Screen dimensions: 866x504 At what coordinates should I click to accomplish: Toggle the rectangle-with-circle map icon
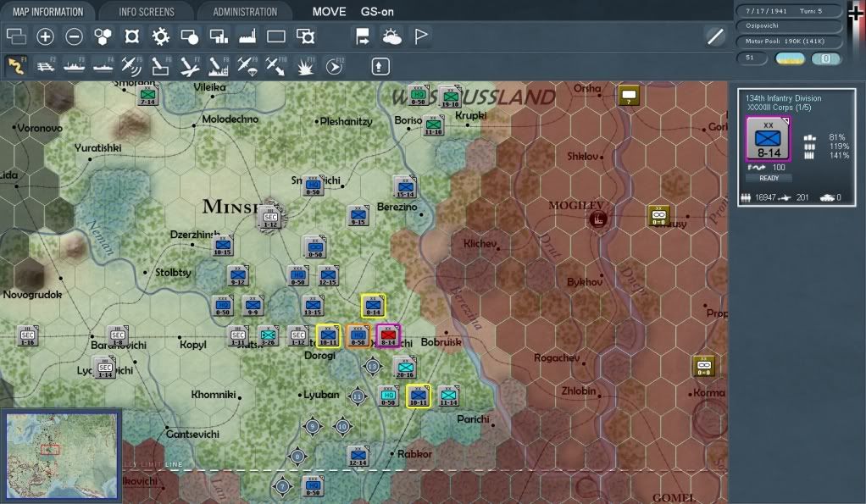[190, 36]
